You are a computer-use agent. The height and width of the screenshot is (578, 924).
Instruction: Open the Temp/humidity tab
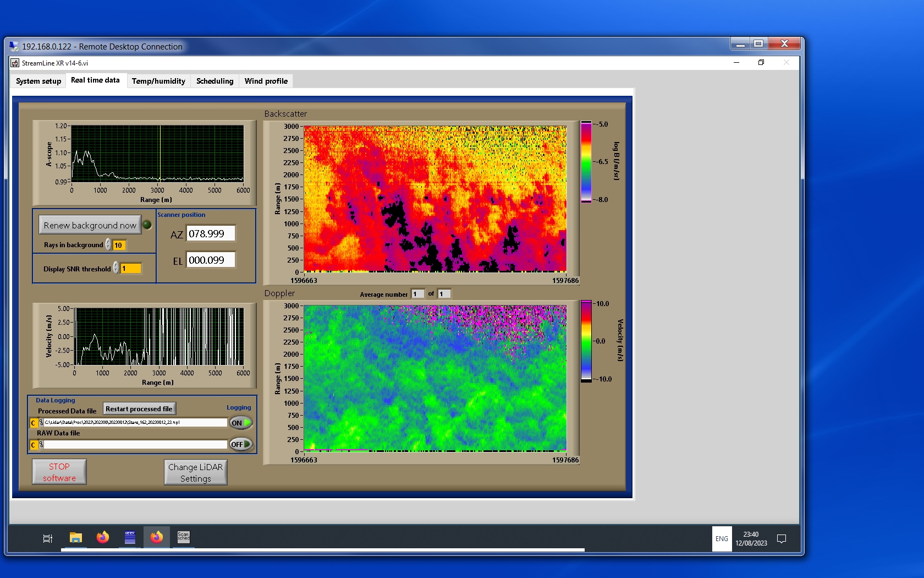(158, 81)
